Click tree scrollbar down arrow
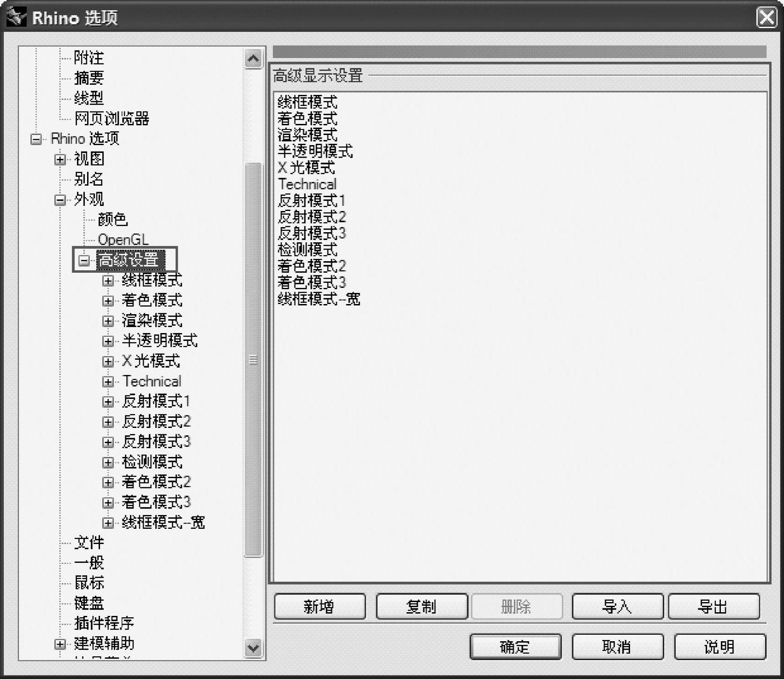Image resolution: width=784 pixels, height=679 pixels. pyautogui.click(x=253, y=648)
